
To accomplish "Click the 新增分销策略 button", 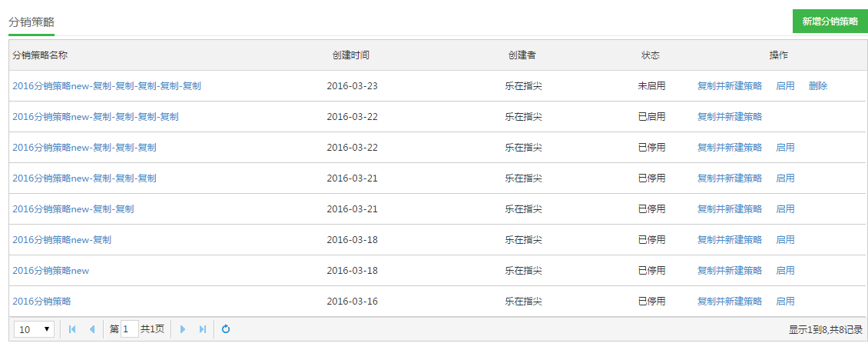I will [830, 22].
